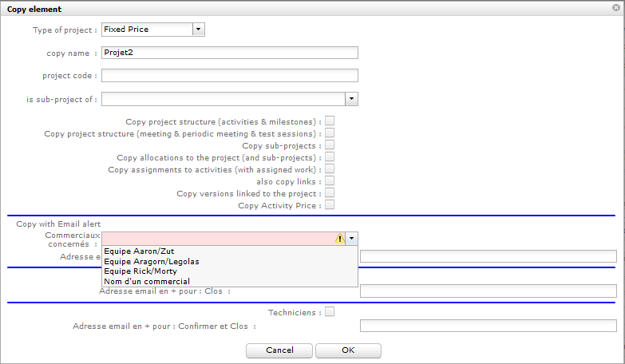Enable Copy allocations to the project

pyautogui.click(x=329, y=157)
